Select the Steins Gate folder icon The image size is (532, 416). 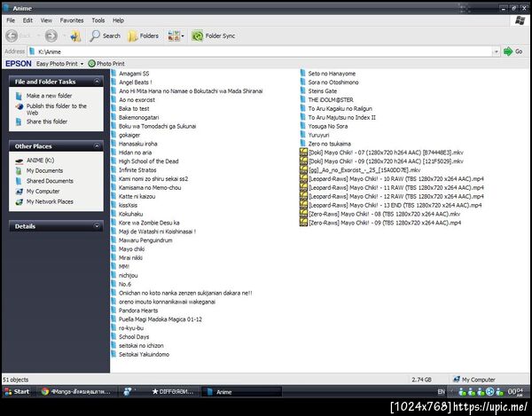click(x=303, y=91)
